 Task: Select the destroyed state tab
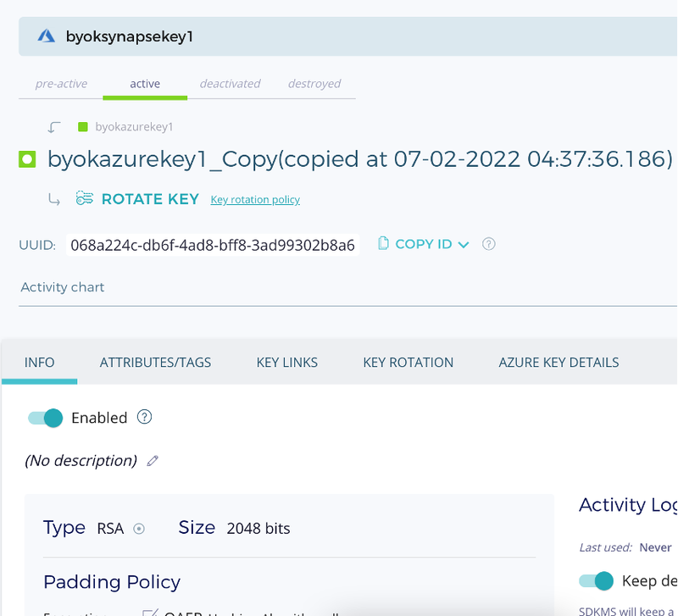(x=314, y=83)
